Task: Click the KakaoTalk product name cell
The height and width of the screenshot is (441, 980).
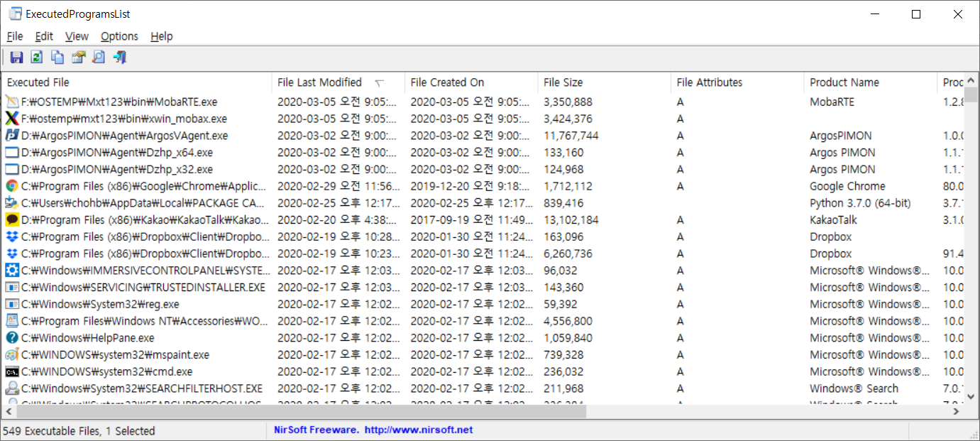Action: 834,219
